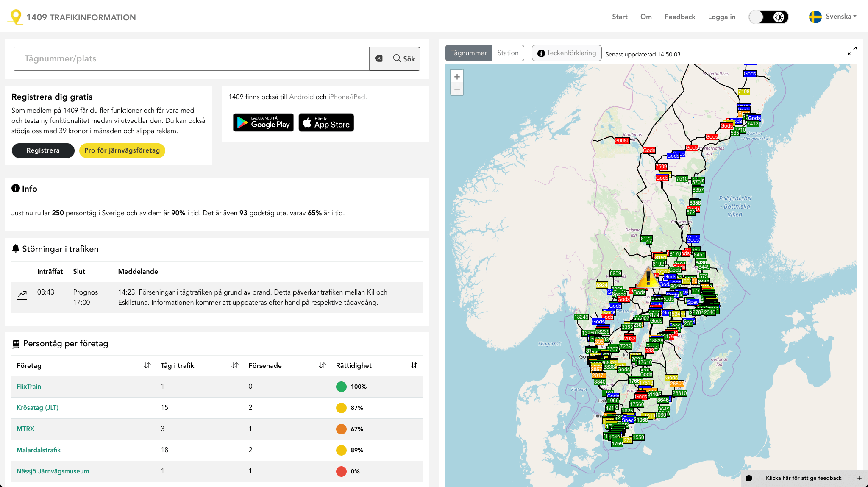Select train 28810 label on map

(x=679, y=393)
